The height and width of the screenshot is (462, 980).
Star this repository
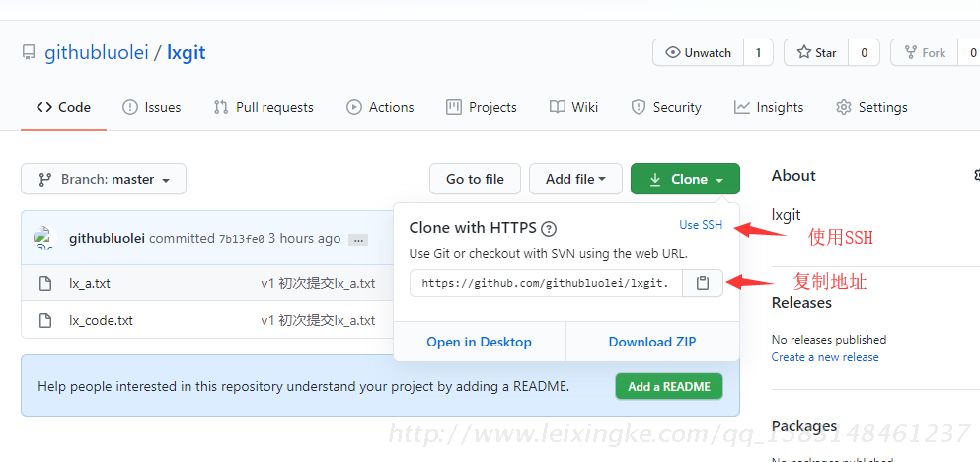tap(816, 53)
